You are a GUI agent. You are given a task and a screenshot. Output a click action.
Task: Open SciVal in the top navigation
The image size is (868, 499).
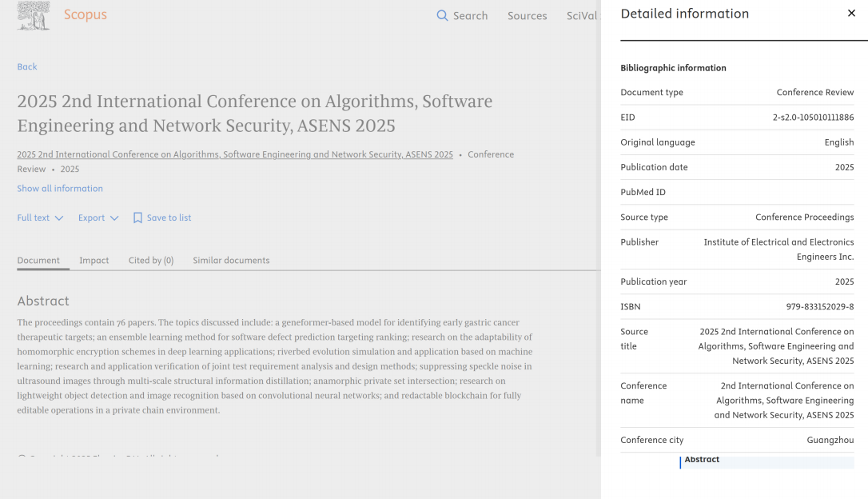(x=582, y=16)
